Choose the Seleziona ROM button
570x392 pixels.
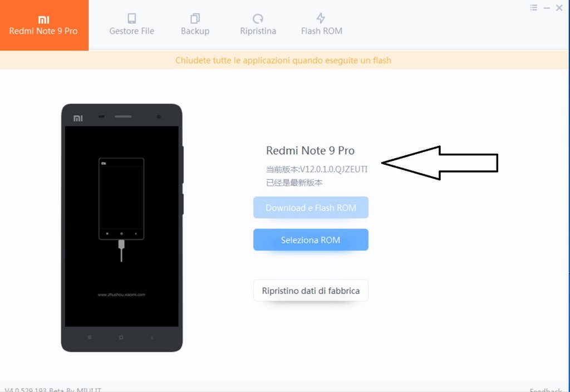coord(311,239)
